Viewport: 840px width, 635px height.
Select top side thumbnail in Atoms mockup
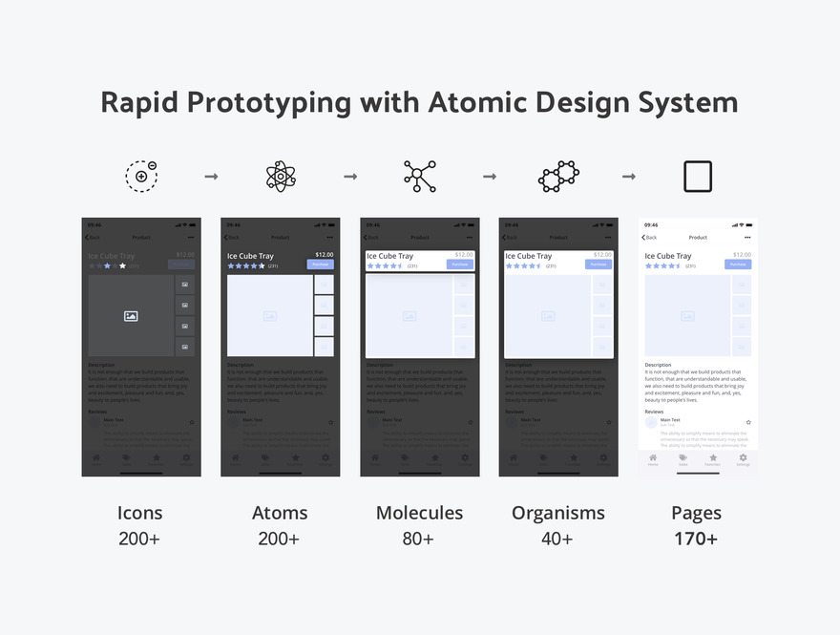click(x=325, y=285)
